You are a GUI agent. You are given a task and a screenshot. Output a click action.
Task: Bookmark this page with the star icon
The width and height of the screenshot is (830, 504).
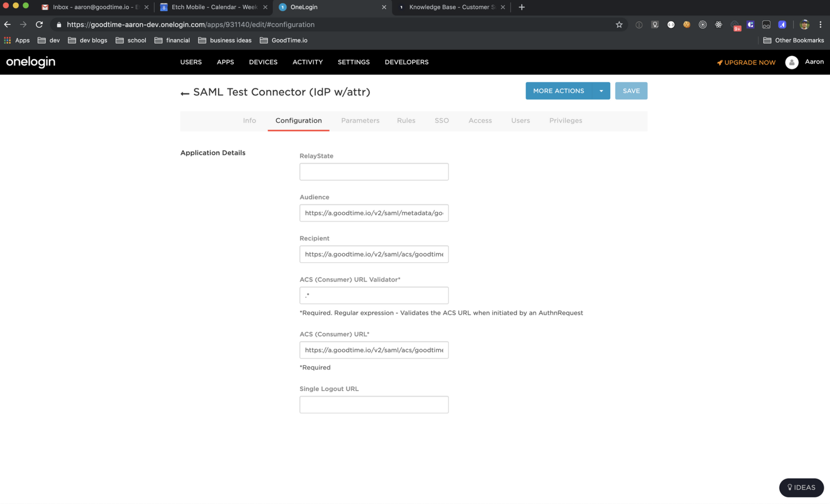619,24
